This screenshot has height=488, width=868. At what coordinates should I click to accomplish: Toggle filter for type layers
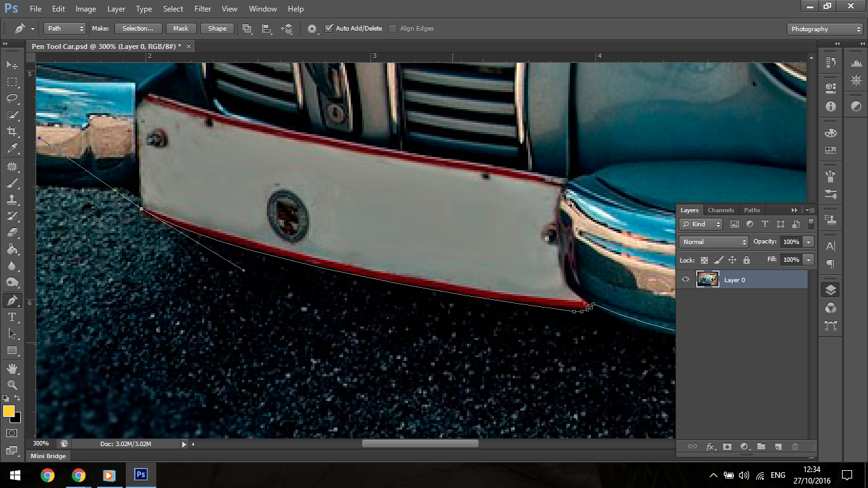(764, 224)
